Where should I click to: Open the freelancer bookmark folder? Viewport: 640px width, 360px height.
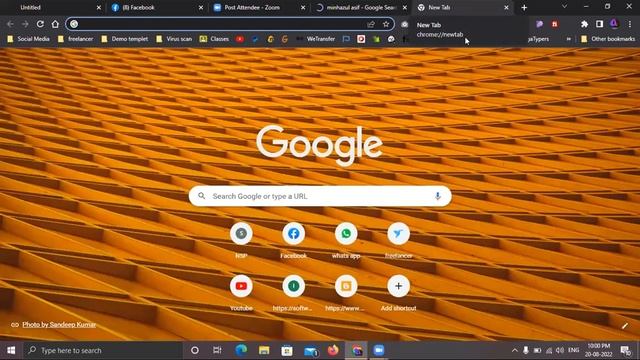coord(76,39)
